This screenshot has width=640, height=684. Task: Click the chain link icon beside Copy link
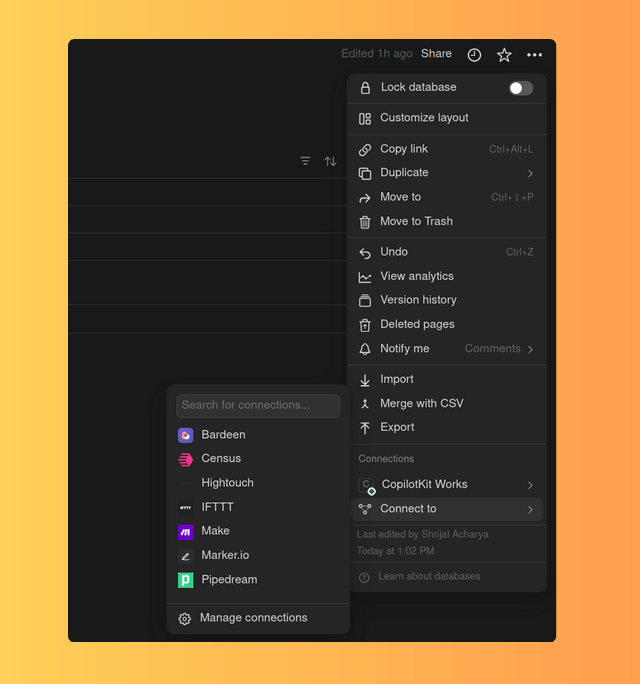(x=365, y=150)
